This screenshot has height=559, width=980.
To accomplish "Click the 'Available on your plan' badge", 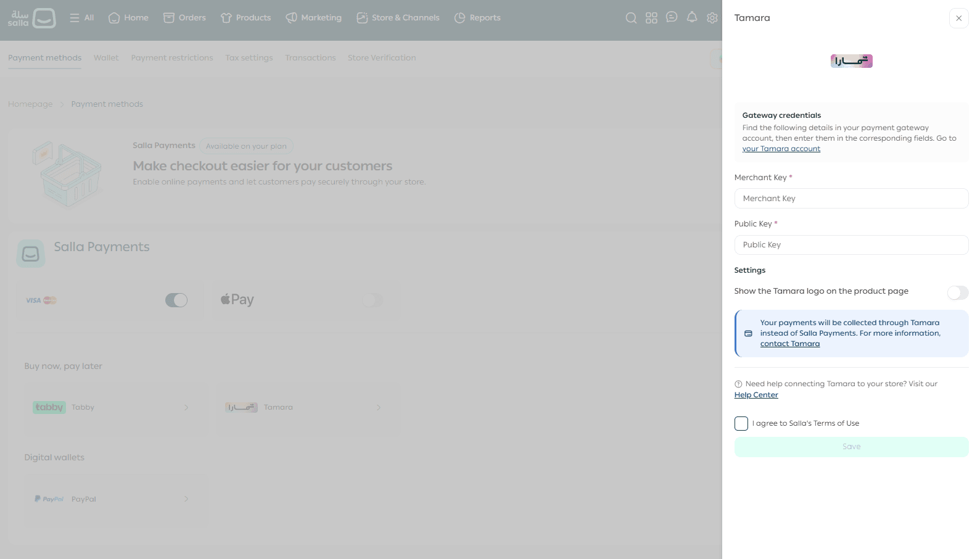I will pyautogui.click(x=246, y=146).
